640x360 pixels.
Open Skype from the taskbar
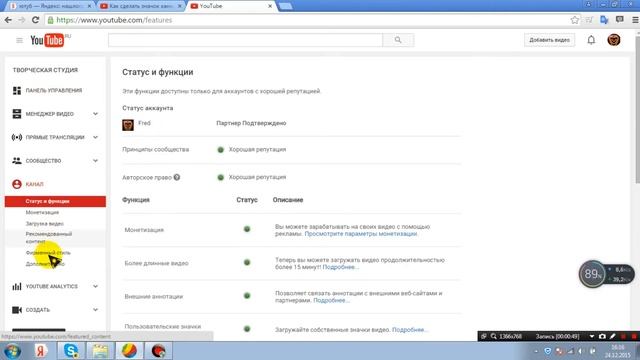click(71, 351)
